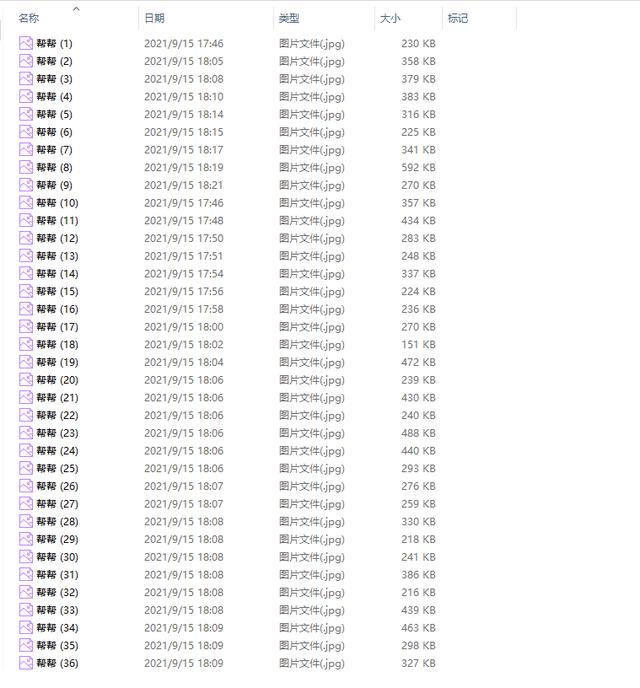This screenshot has height=688, width=640.
Task: Click the jpg icon beside 帮帮 (13)
Action: click(26, 255)
